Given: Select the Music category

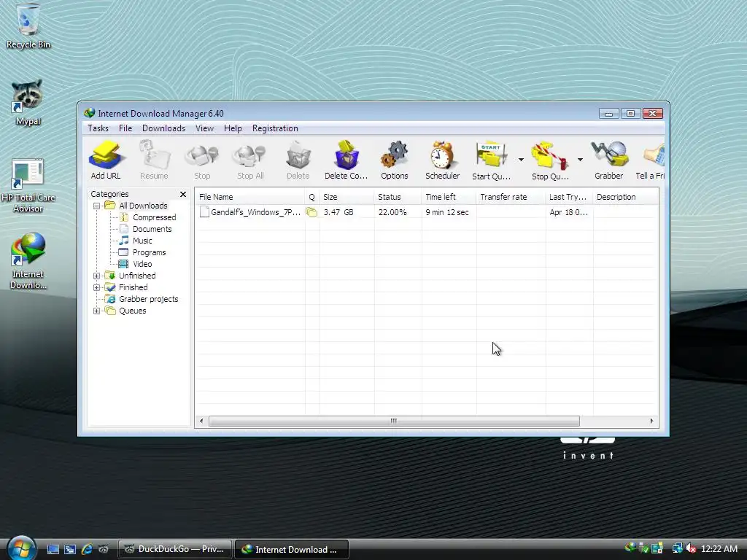Looking at the screenshot, I should pyautogui.click(x=142, y=241).
